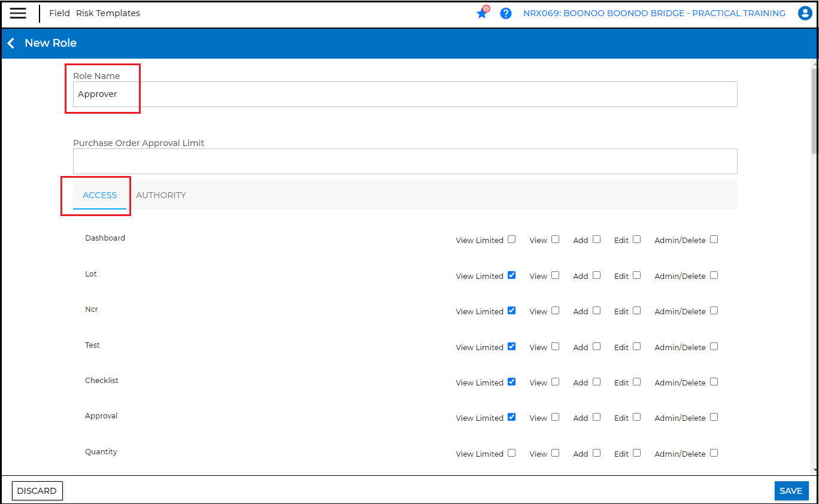Enable Edit for Test
819x504 pixels.
pos(636,347)
